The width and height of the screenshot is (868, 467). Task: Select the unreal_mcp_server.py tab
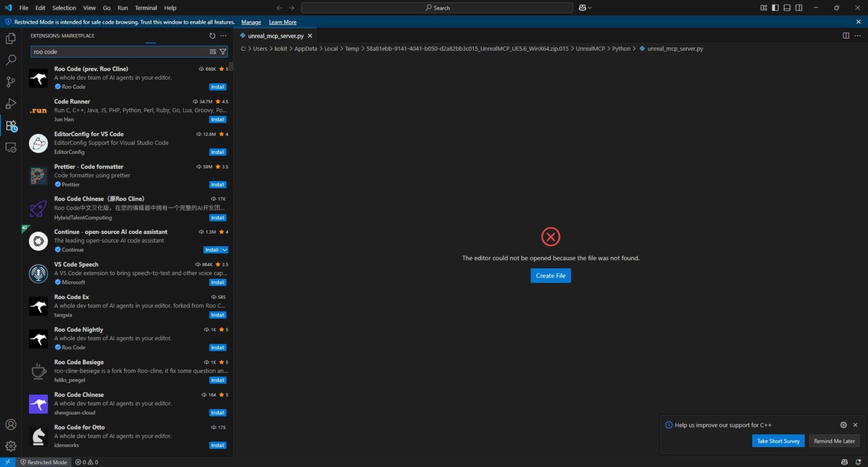[x=276, y=36]
